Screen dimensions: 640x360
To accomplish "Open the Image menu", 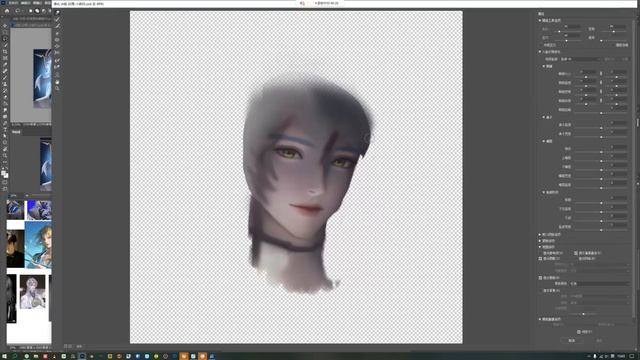I will [37, 3].
